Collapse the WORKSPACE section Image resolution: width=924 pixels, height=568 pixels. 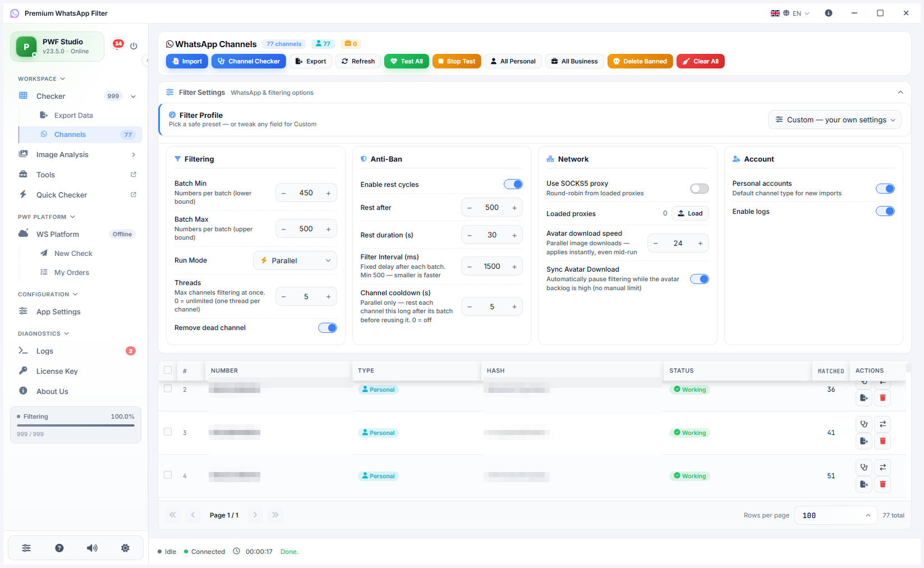pyautogui.click(x=42, y=79)
